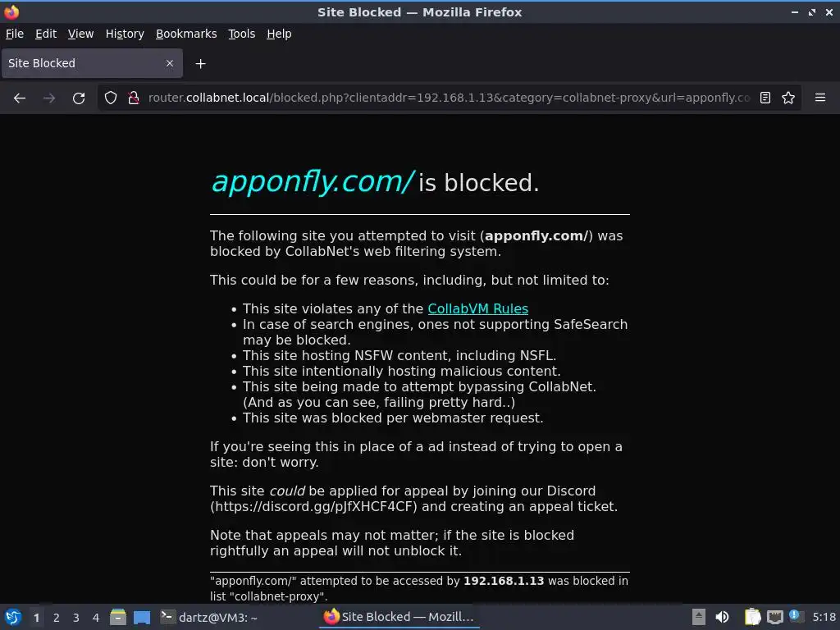Click the bold 'apponfly.com/' in the first paragraph
840x630 pixels.
pyautogui.click(x=536, y=236)
